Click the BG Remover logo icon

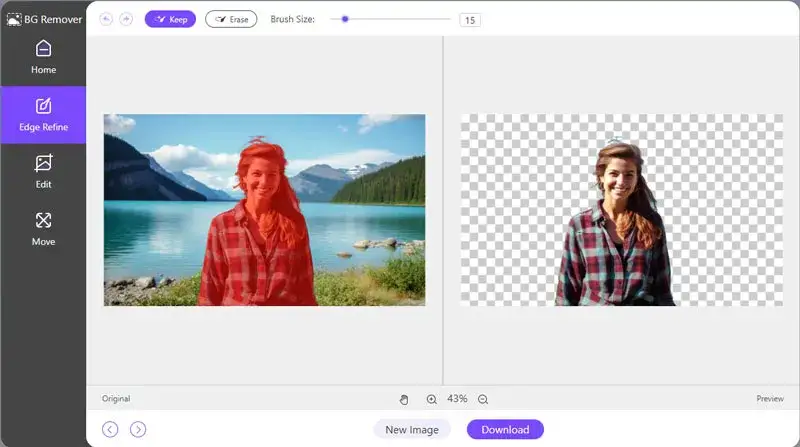(14, 19)
